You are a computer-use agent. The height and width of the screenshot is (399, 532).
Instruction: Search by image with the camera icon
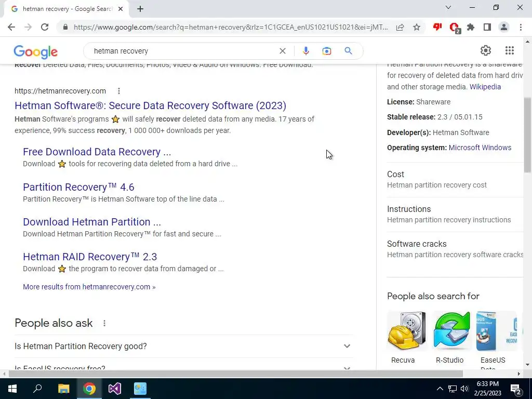[327, 51]
